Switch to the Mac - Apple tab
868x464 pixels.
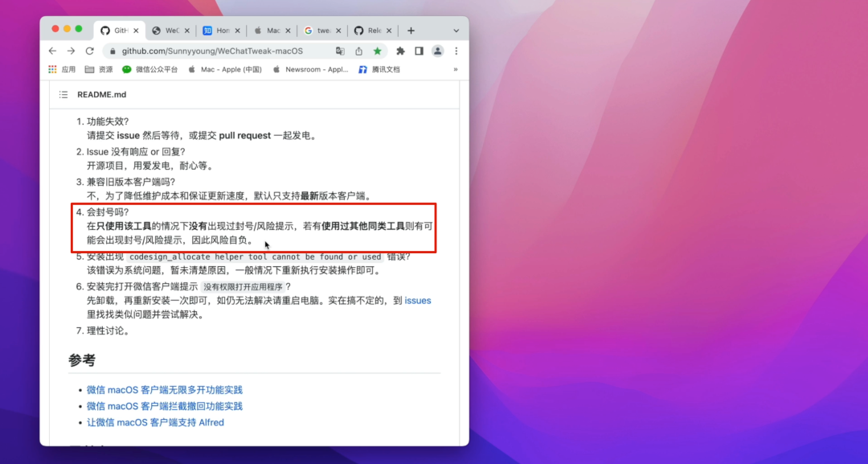[x=271, y=29]
